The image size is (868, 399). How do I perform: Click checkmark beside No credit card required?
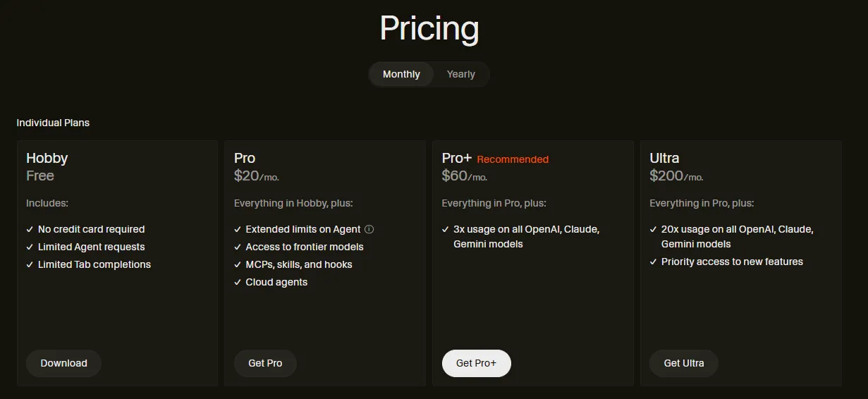point(30,229)
